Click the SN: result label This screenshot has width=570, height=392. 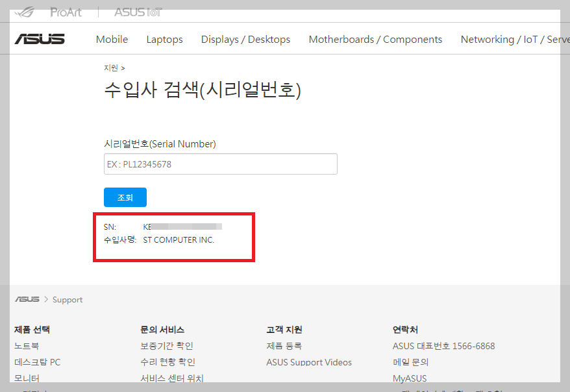[x=110, y=227]
